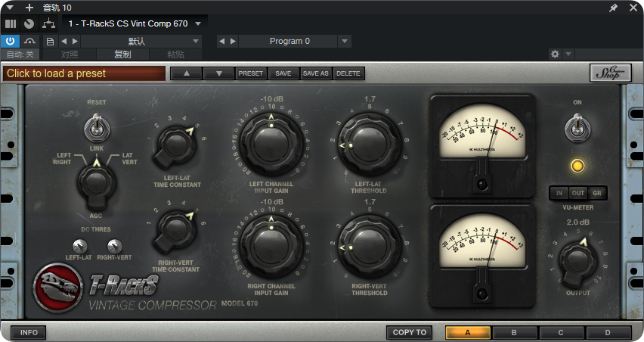Screen dimensions: 644x342
Task: Set VU-meter to IN
Action: coord(559,193)
